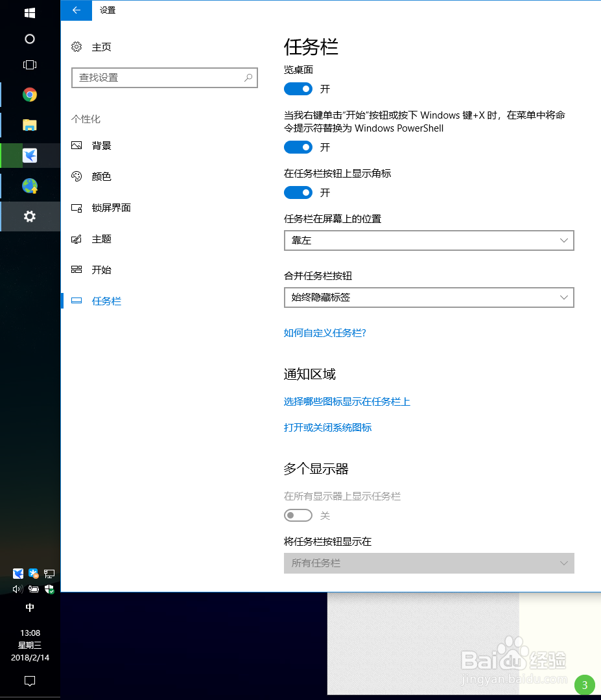Image resolution: width=601 pixels, height=700 pixels.
Task: Open Windows Defender from the system tray
Action: (x=49, y=589)
